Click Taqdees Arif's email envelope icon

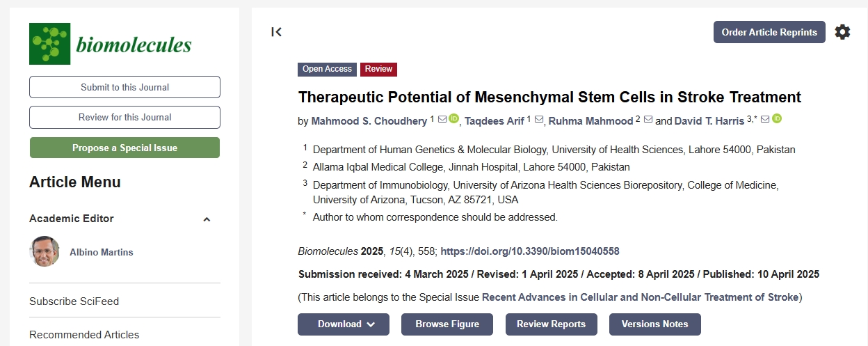click(538, 120)
